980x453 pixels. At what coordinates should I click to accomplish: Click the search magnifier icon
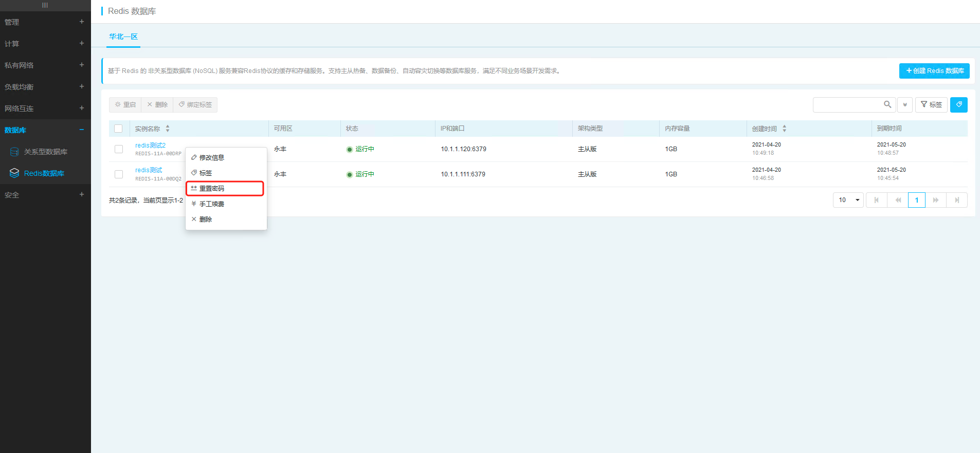(887, 104)
